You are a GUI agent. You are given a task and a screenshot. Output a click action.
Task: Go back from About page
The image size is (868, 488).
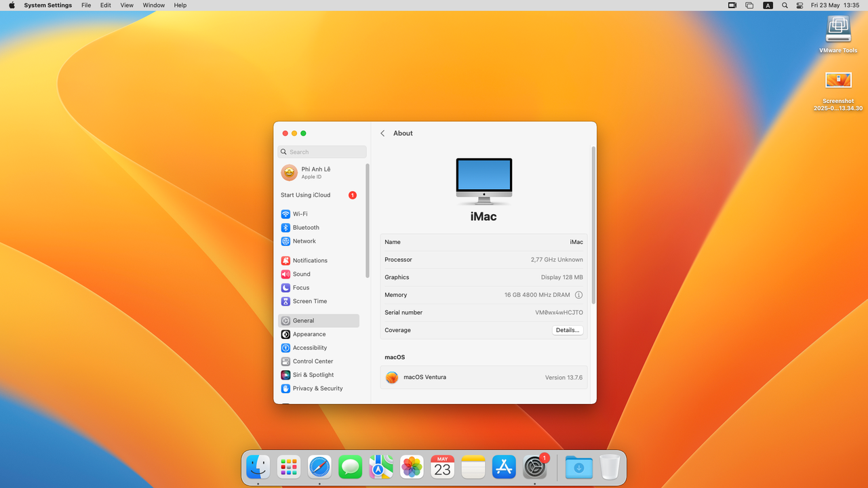click(x=382, y=134)
